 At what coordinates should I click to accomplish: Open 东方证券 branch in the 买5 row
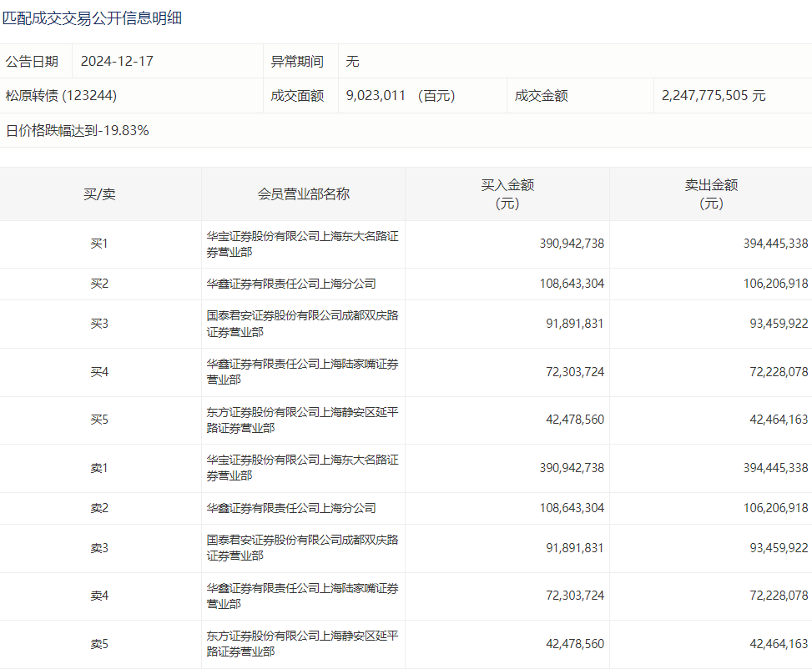coord(302,420)
